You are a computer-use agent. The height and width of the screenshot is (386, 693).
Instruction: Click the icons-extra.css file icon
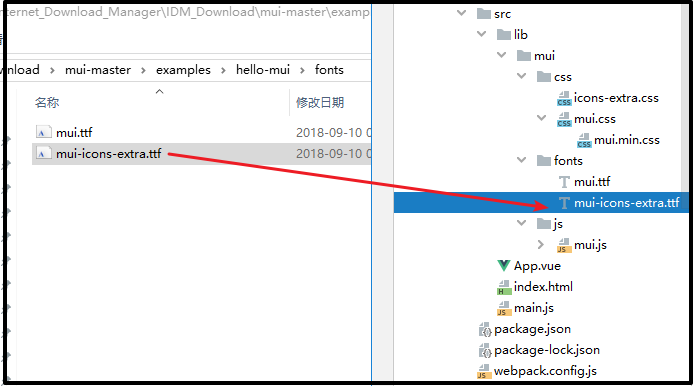564,98
